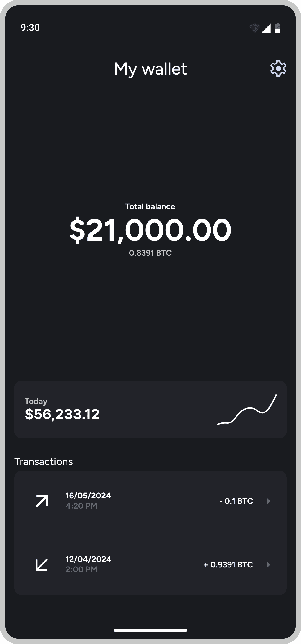The width and height of the screenshot is (301, 644).
Task: Expand the +0.9391 BTC transaction chevron
Action: [268, 565]
